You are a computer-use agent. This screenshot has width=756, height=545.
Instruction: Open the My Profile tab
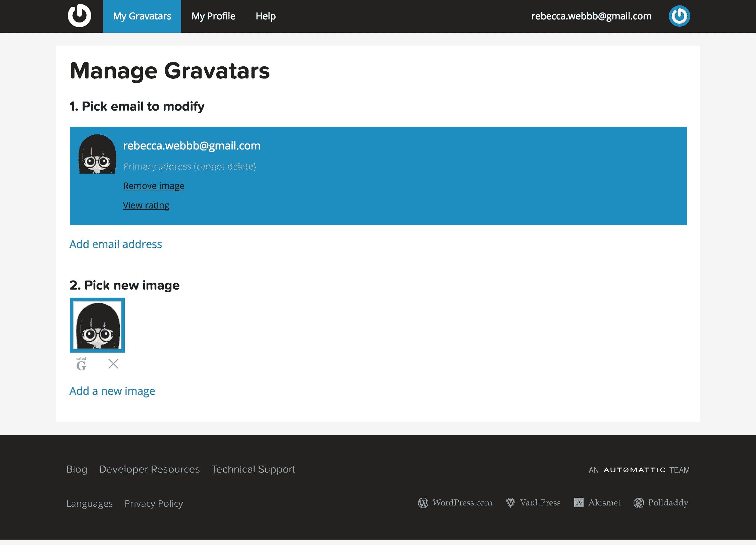point(214,16)
